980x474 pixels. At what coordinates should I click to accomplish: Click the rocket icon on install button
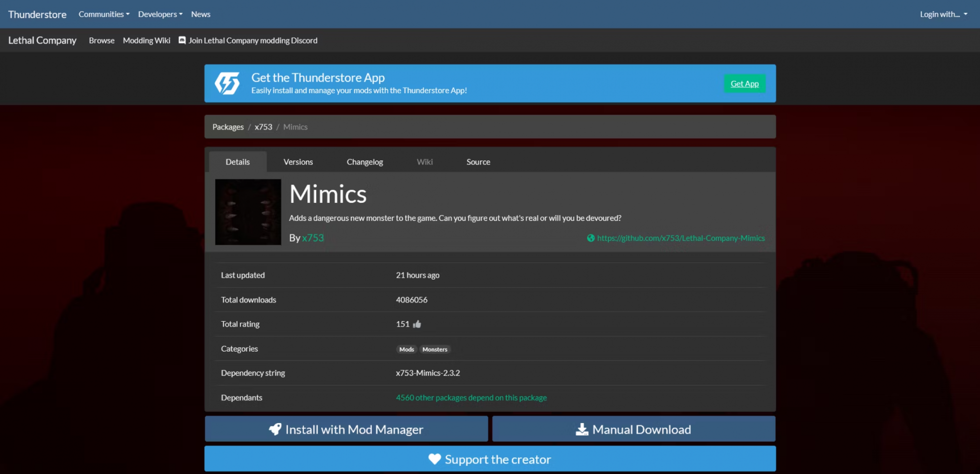pyautogui.click(x=275, y=429)
